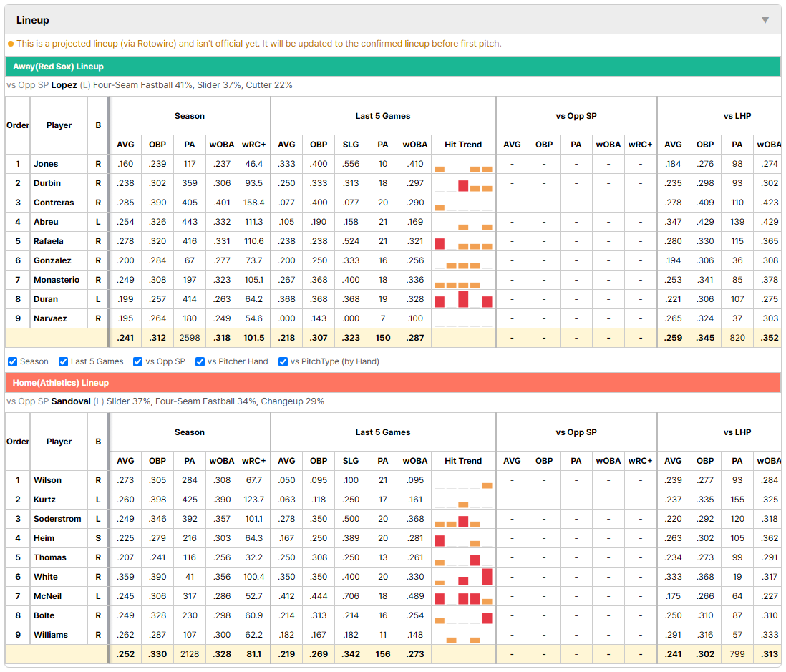Click Bolte's hit trend chart
The height and width of the screenshot is (672, 786).
(463, 615)
